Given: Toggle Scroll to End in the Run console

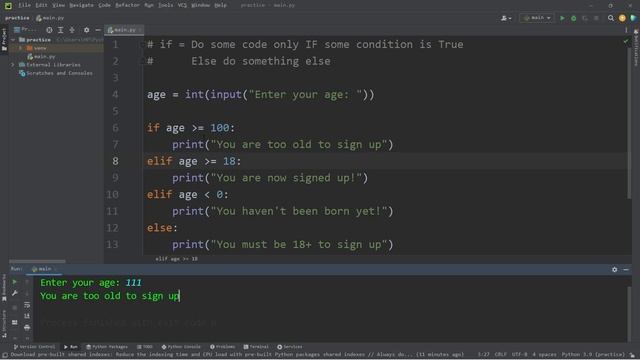Looking at the screenshot, I should coord(27,316).
